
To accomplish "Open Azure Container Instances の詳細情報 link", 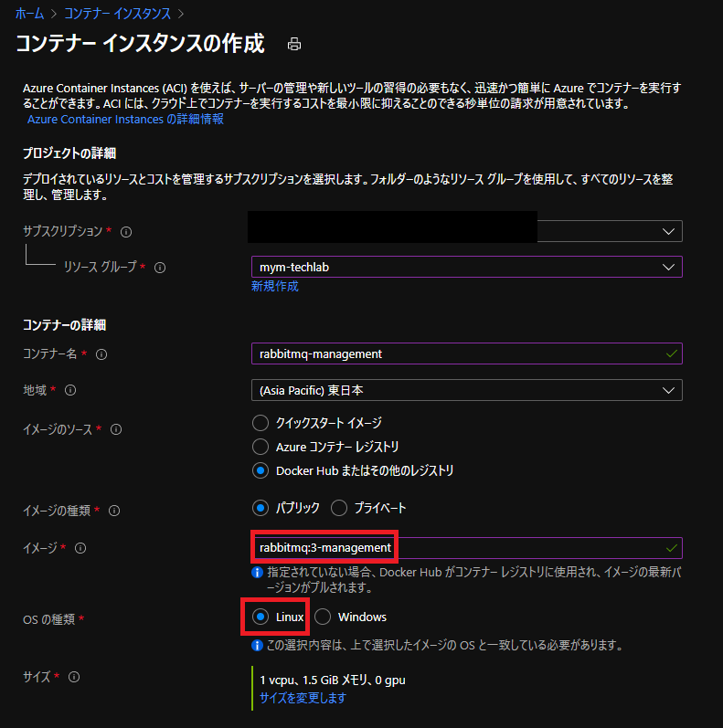I will click(x=125, y=120).
